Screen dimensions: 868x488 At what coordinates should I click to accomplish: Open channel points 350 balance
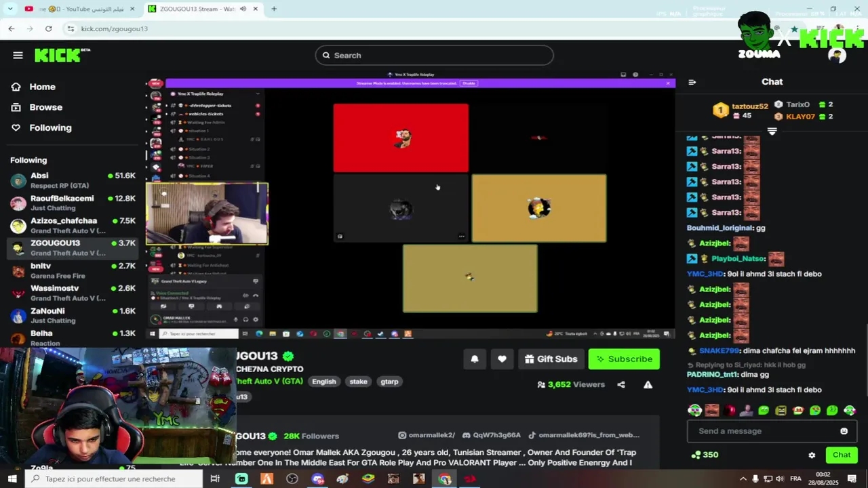coord(704,455)
